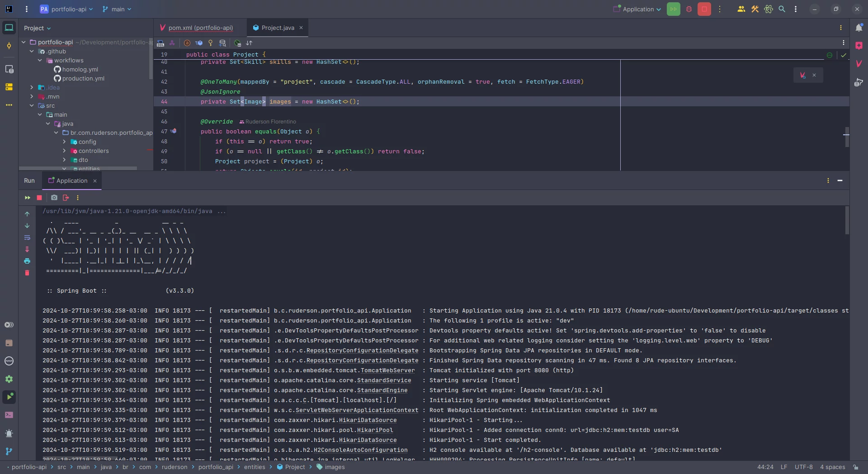This screenshot has width=868, height=474.
Task: Open the Terminal tool window
Action: [x=9, y=415]
